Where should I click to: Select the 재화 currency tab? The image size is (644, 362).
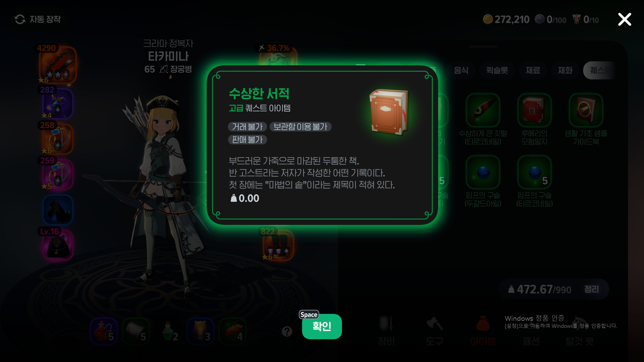click(x=565, y=70)
